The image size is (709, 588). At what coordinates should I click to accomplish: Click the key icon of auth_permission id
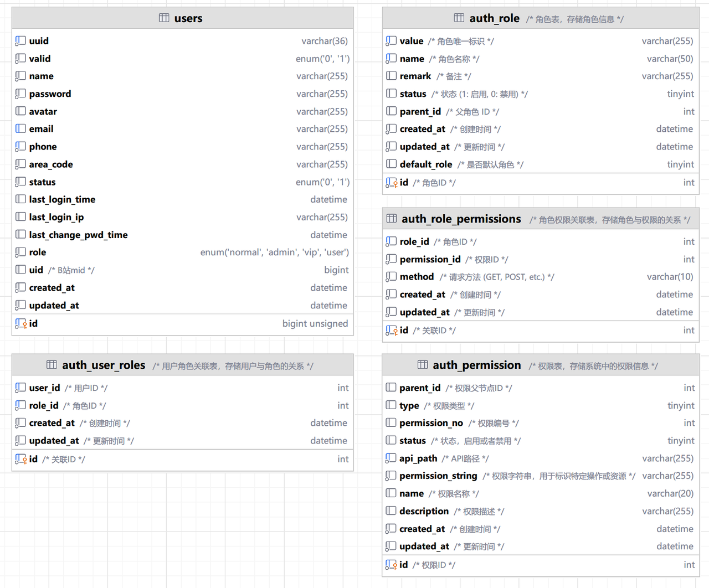click(x=391, y=565)
